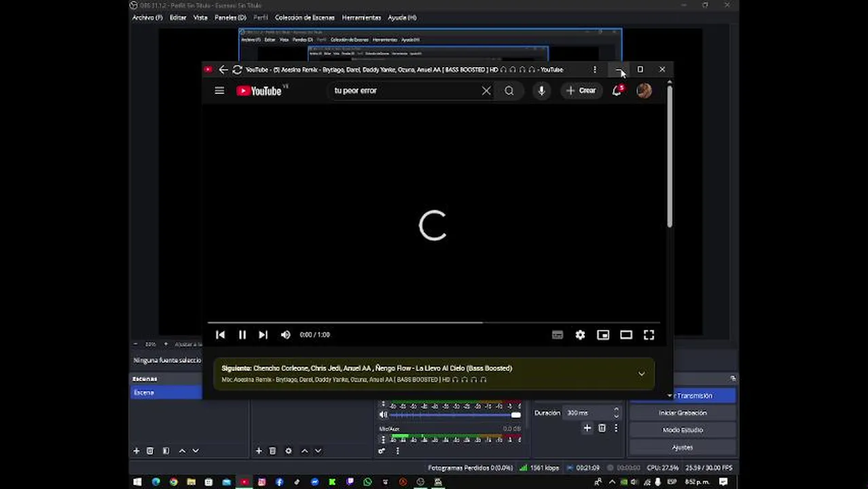The width and height of the screenshot is (868, 489).
Task: Open Chrome from the taskbar
Action: click(x=173, y=482)
